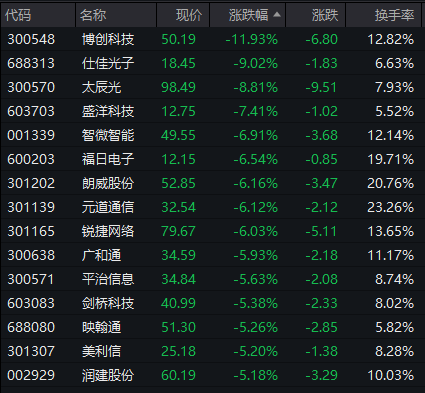The width and height of the screenshot is (425, 393).
Task: Select stock code 002929
Action: point(31,375)
